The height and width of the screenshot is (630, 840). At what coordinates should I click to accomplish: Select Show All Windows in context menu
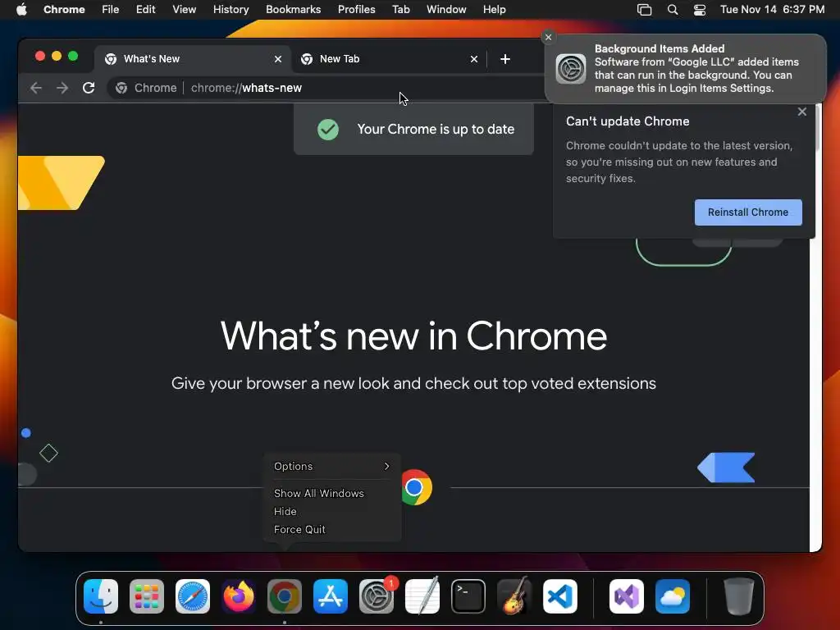(x=319, y=493)
